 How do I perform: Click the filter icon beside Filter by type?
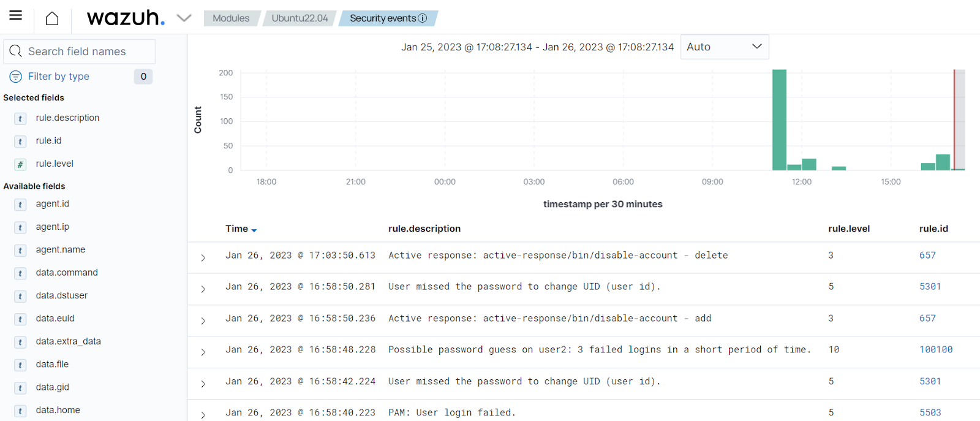coord(16,77)
